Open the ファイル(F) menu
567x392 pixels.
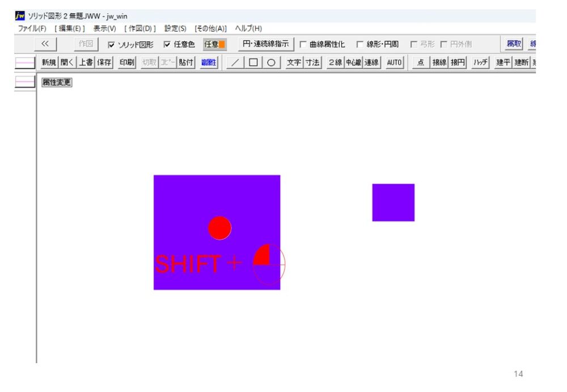[32, 28]
